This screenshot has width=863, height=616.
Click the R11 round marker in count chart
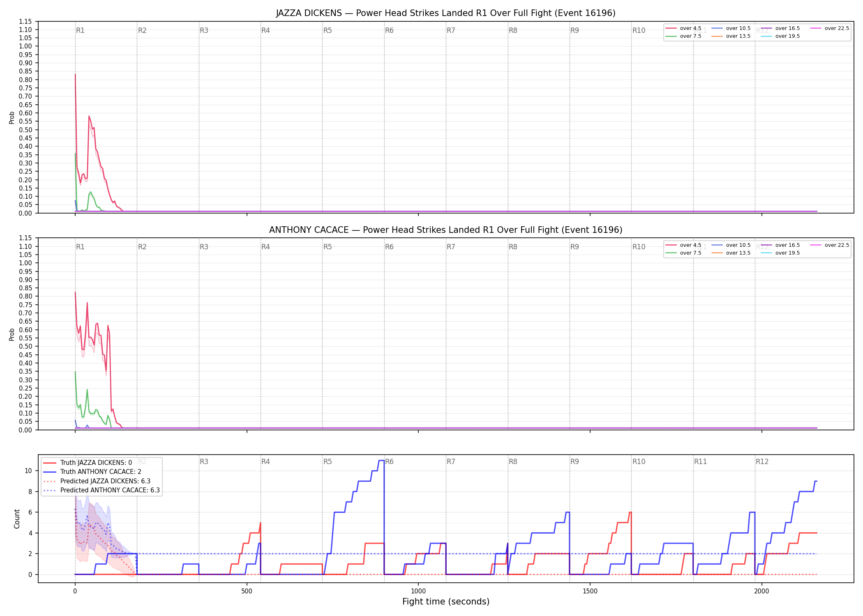click(x=701, y=462)
